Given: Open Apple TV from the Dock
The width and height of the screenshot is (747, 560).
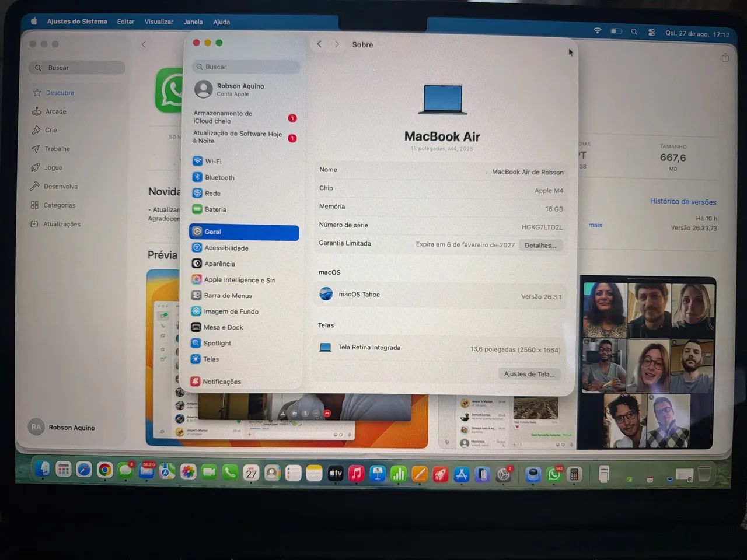Looking at the screenshot, I should pyautogui.click(x=335, y=473).
